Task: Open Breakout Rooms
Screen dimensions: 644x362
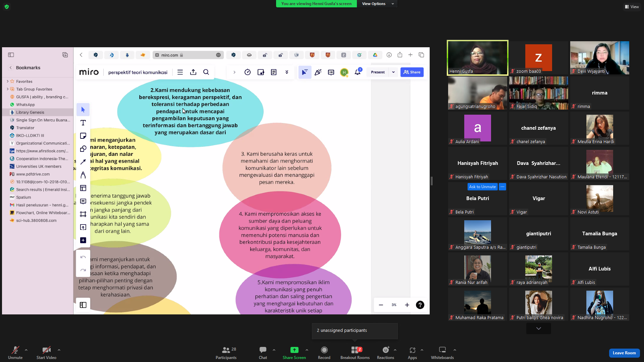Action: point(355,353)
